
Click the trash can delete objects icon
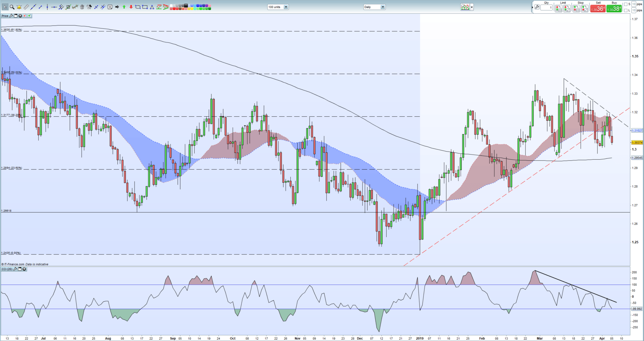click(82, 7)
